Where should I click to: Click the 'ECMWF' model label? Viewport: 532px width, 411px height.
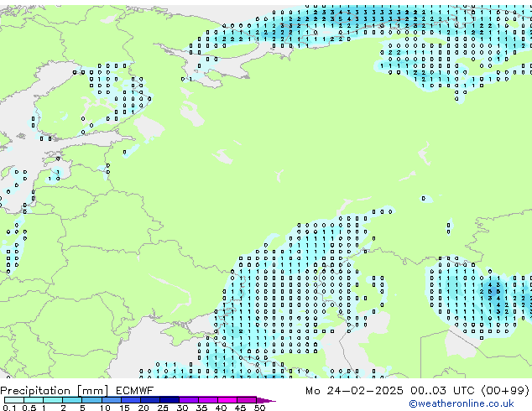coord(134,391)
